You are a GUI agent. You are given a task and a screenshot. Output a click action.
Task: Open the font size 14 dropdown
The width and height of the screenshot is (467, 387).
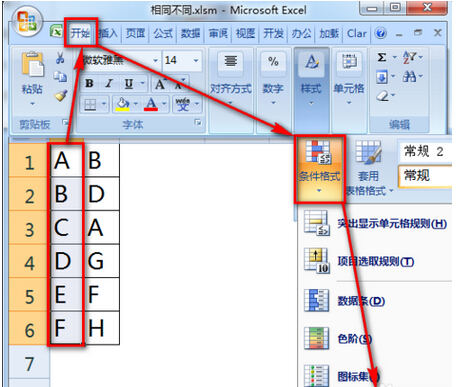point(196,60)
